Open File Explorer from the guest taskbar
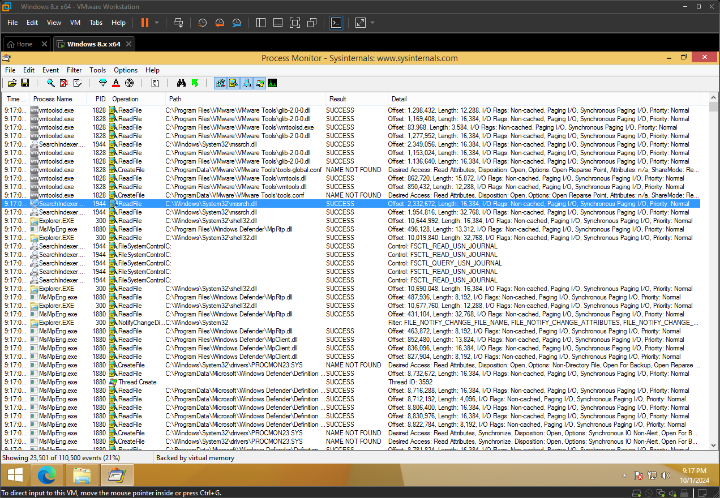The height and width of the screenshot is (498, 720). (82, 475)
